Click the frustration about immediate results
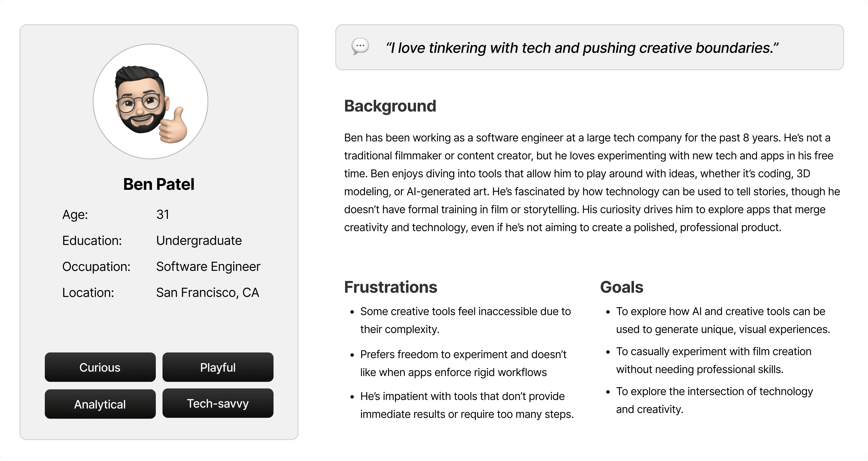This screenshot has width=868, height=461. [x=467, y=405]
